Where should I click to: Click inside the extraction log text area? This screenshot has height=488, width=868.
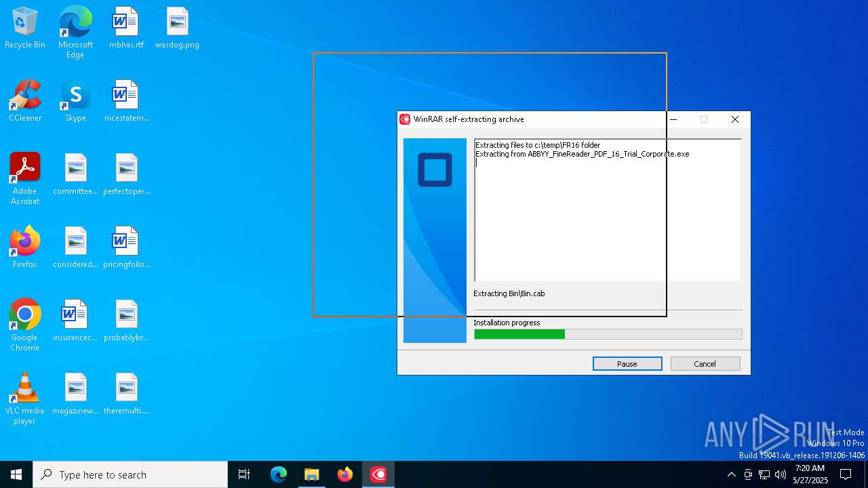tap(608, 210)
